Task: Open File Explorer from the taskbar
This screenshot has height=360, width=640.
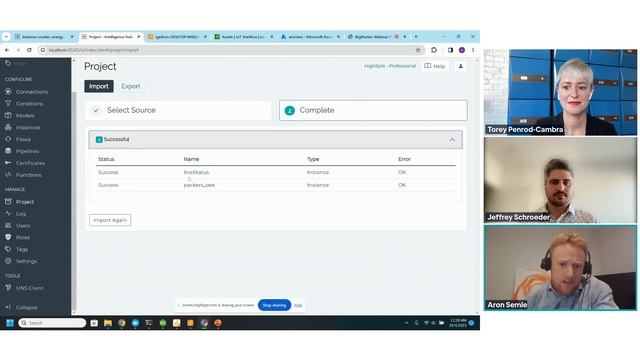Action: 108,323
